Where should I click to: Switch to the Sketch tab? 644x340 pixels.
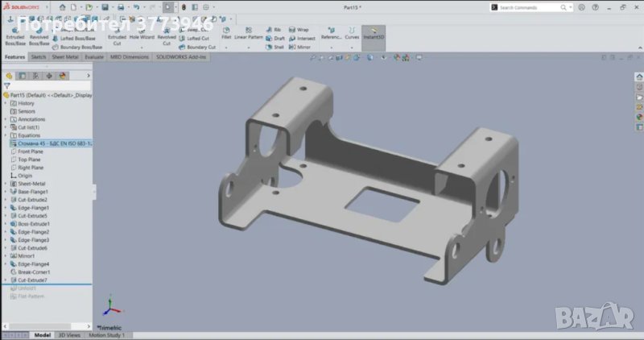[39, 58]
